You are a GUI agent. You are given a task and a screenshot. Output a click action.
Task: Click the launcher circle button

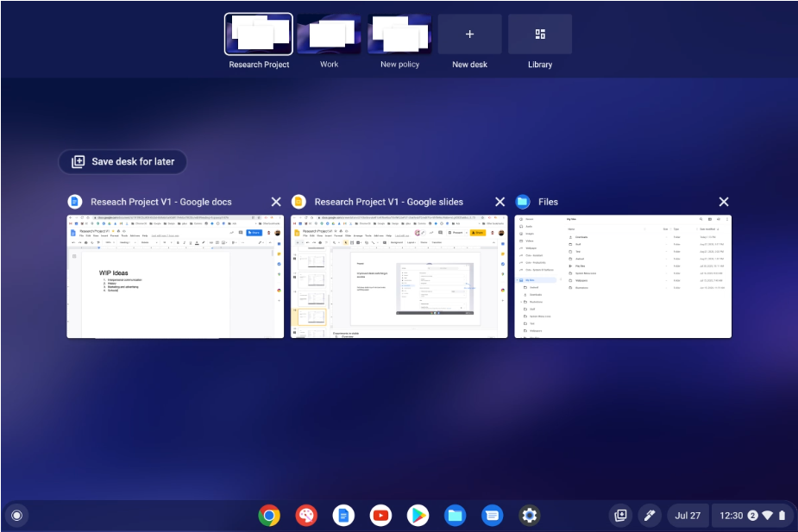click(x=16, y=516)
